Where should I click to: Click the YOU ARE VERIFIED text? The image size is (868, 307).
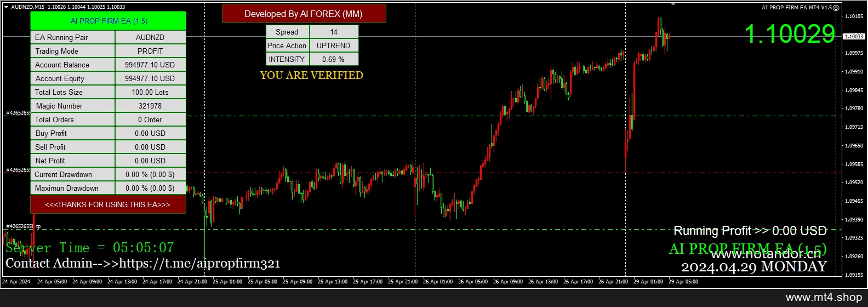point(311,75)
